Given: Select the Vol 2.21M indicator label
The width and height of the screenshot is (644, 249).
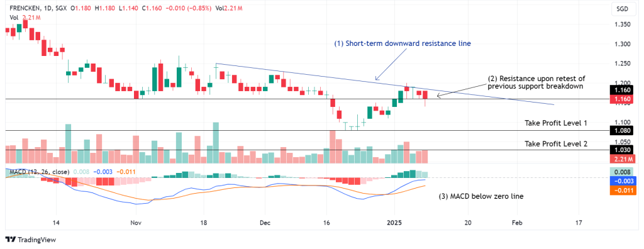Looking at the screenshot, I should coord(25,17).
